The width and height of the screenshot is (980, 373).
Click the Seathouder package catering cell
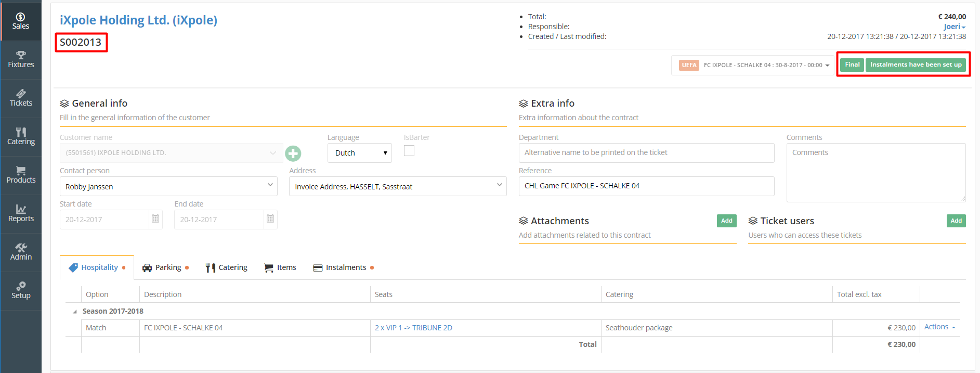pyautogui.click(x=716, y=328)
